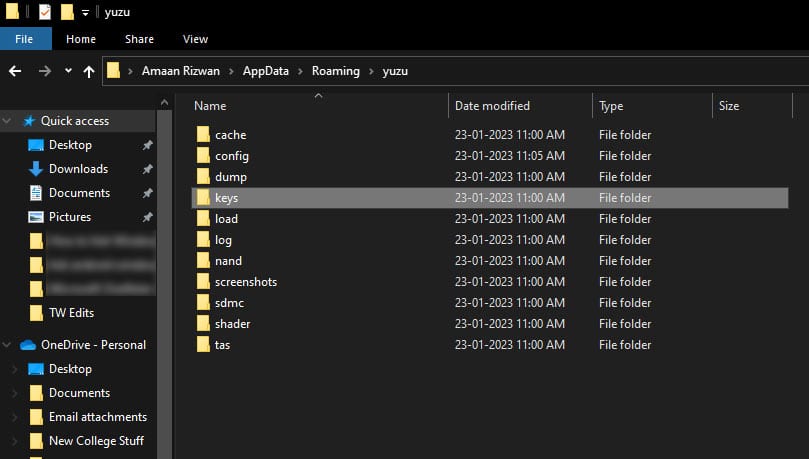Image resolution: width=809 pixels, height=459 pixels.
Task: Open the recent locations dropdown chevron
Action: (x=68, y=71)
